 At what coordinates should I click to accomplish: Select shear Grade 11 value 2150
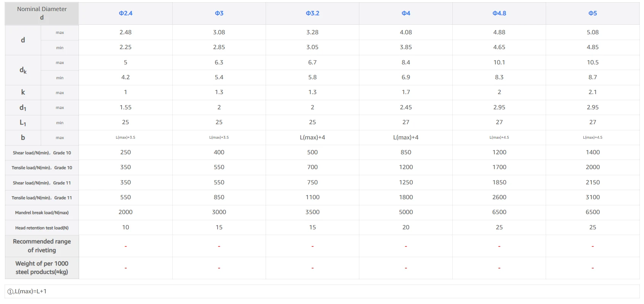(593, 182)
